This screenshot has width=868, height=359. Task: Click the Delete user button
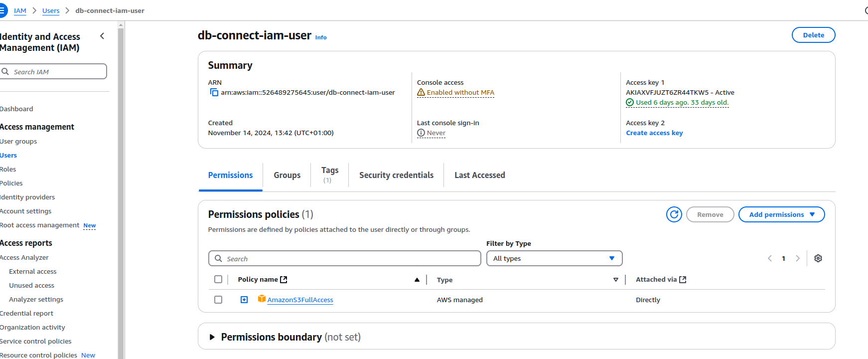(814, 35)
